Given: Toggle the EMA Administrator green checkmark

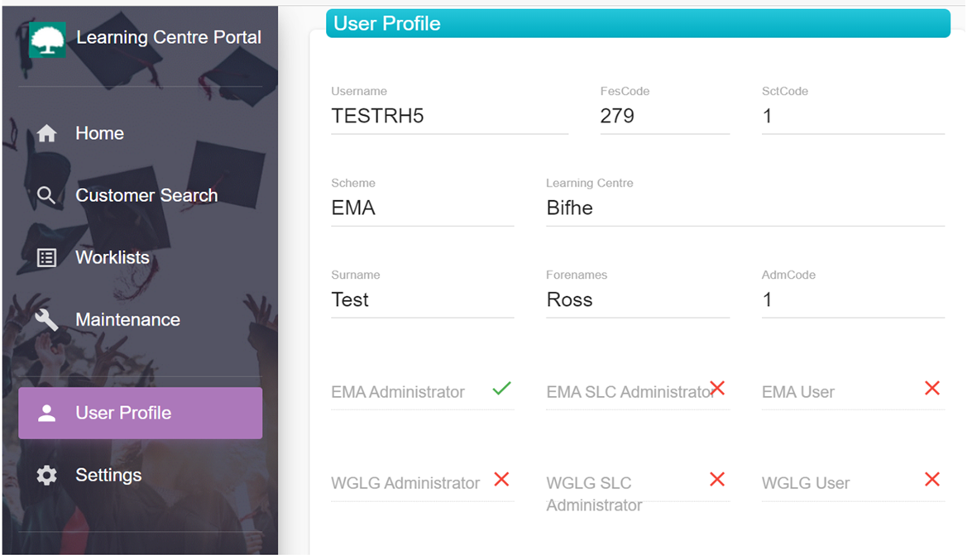Looking at the screenshot, I should [501, 389].
